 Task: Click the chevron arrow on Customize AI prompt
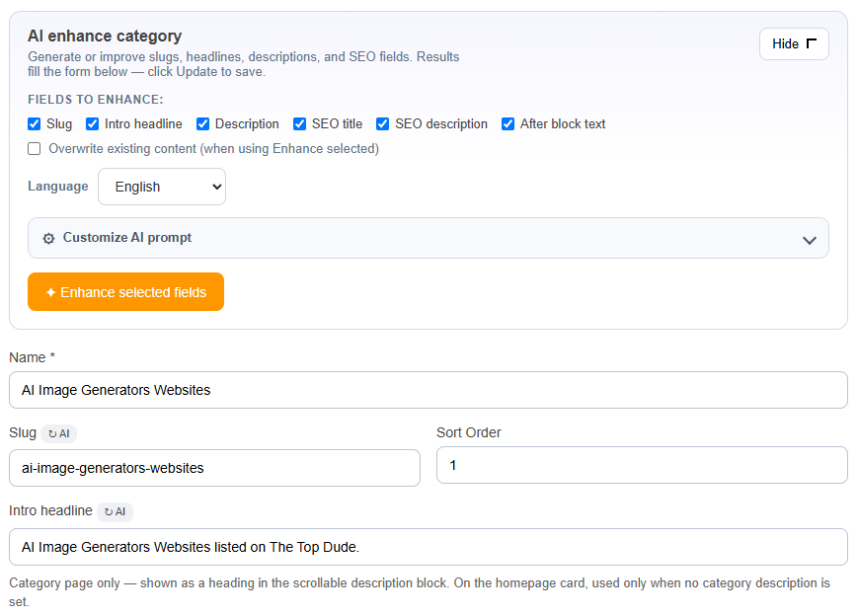click(x=810, y=240)
